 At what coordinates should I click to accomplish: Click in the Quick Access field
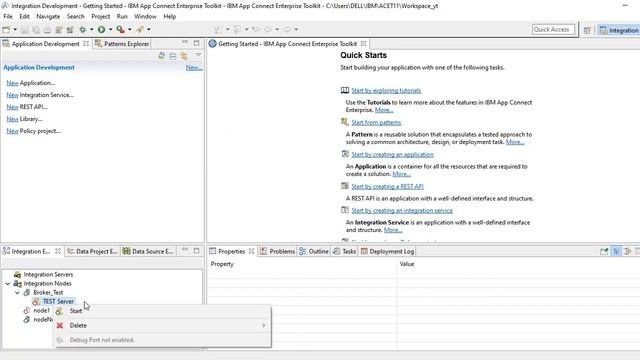pos(553,29)
